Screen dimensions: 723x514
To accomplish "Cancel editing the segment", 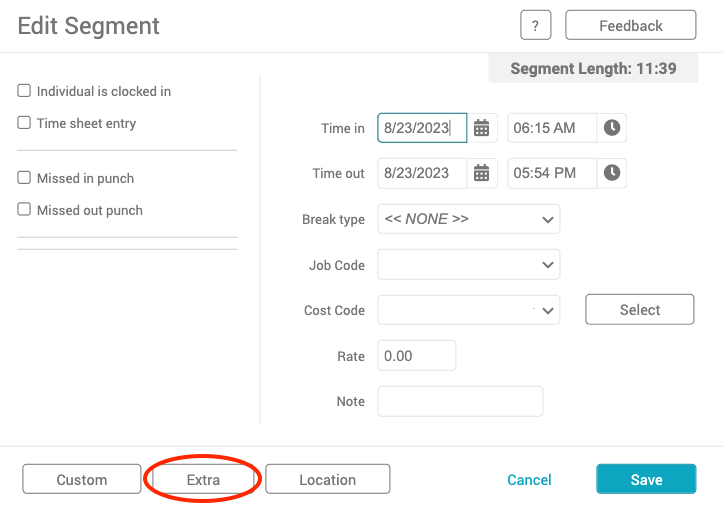I will click(x=529, y=480).
